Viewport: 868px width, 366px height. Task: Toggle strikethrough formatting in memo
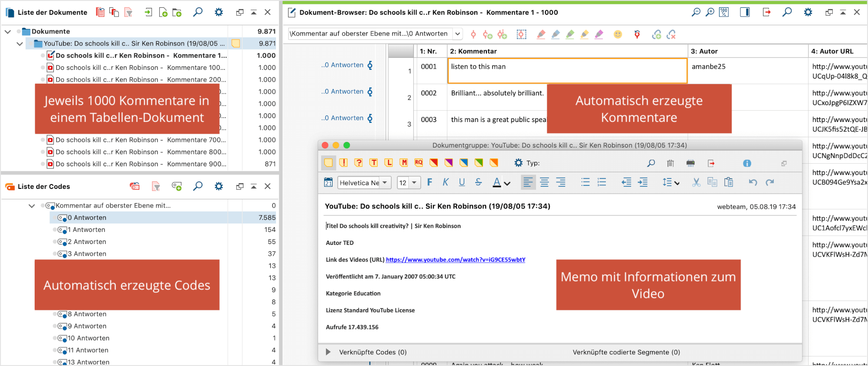tap(478, 182)
